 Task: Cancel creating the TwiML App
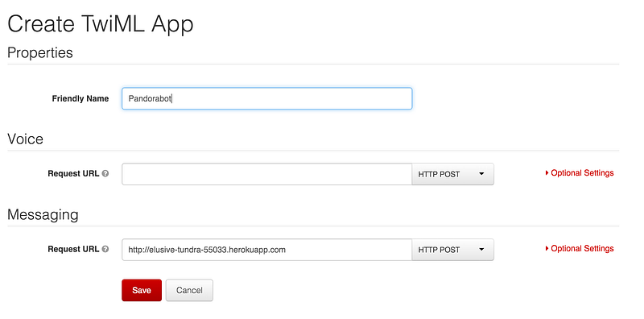click(189, 290)
